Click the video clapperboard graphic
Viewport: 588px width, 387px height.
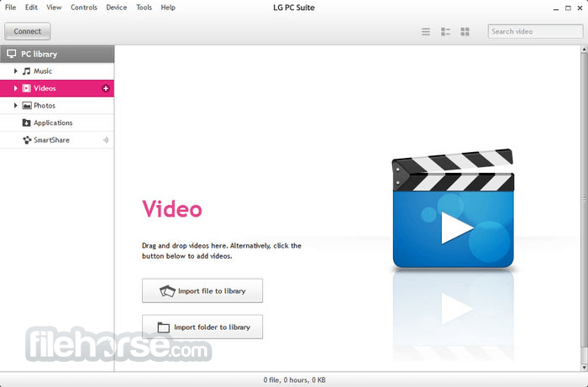[x=453, y=208]
